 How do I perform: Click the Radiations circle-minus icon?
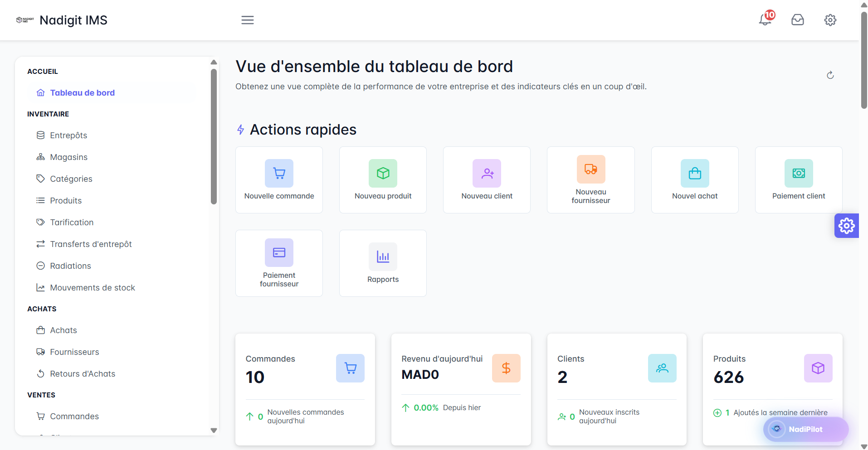tap(41, 266)
